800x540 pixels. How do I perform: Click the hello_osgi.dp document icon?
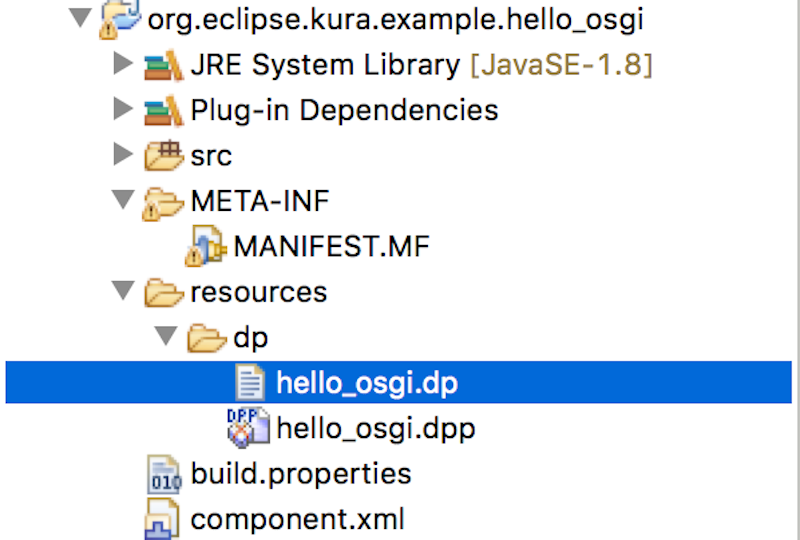pyautogui.click(x=250, y=382)
